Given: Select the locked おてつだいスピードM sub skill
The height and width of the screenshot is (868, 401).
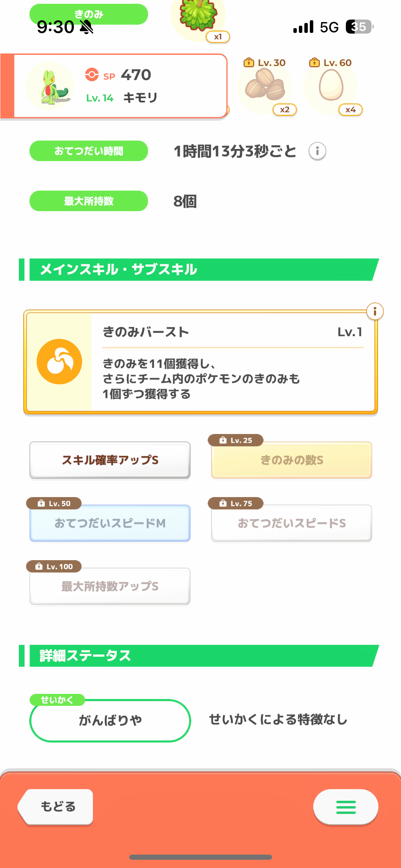Looking at the screenshot, I should coord(110,523).
